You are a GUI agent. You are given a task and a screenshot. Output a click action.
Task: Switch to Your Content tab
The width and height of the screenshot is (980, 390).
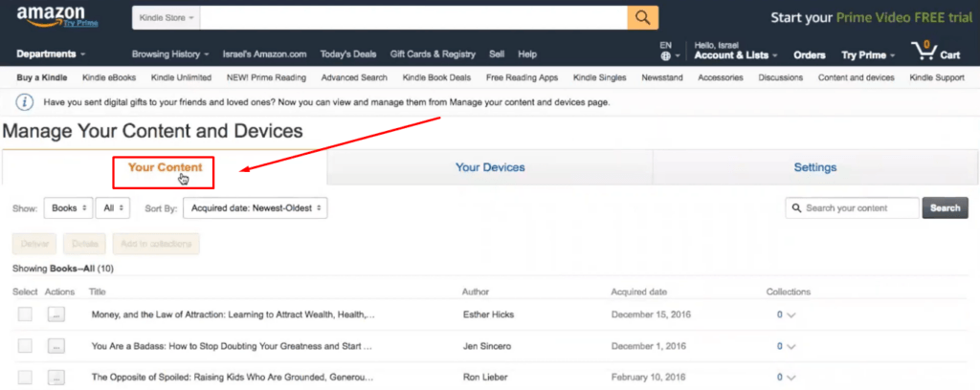point(165,168)
